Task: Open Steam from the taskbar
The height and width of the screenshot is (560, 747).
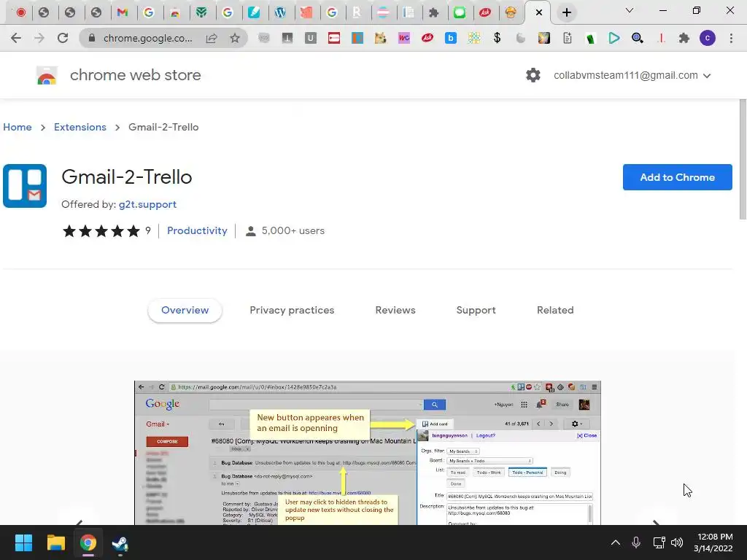Action: (x=120, y=542)
